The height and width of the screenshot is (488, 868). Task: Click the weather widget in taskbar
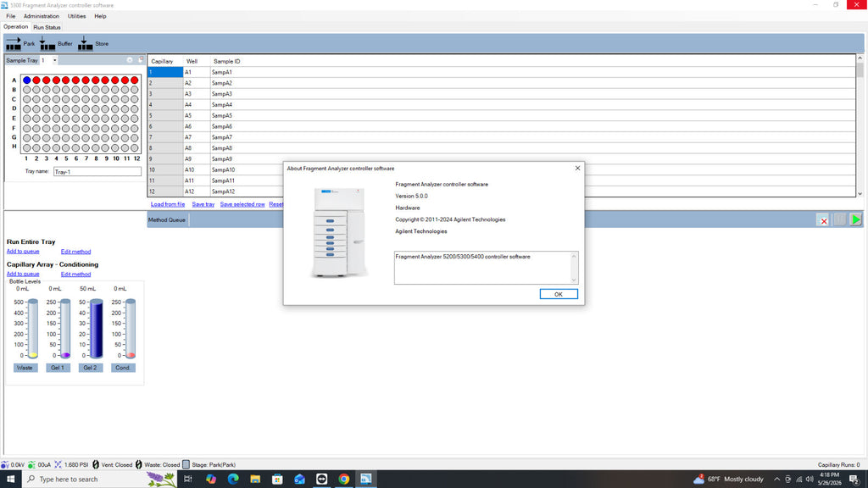(728, 480)
